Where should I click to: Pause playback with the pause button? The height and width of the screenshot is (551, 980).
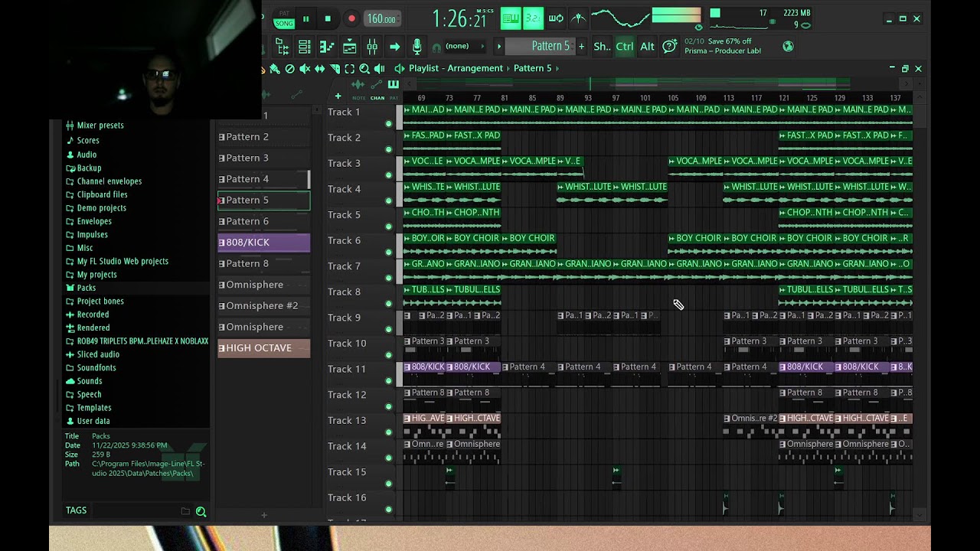coord(305,19)
